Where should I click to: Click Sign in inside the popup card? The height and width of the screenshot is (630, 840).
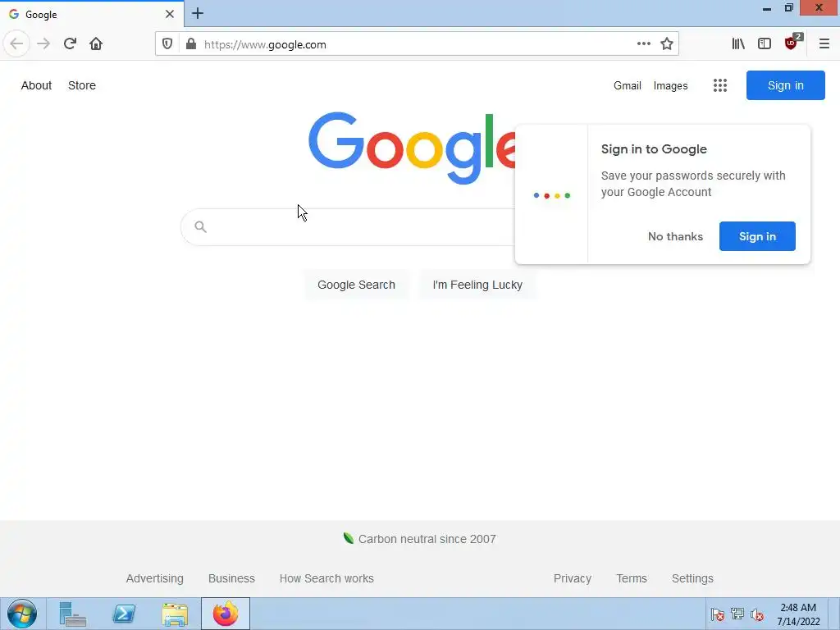pos(757,236)
